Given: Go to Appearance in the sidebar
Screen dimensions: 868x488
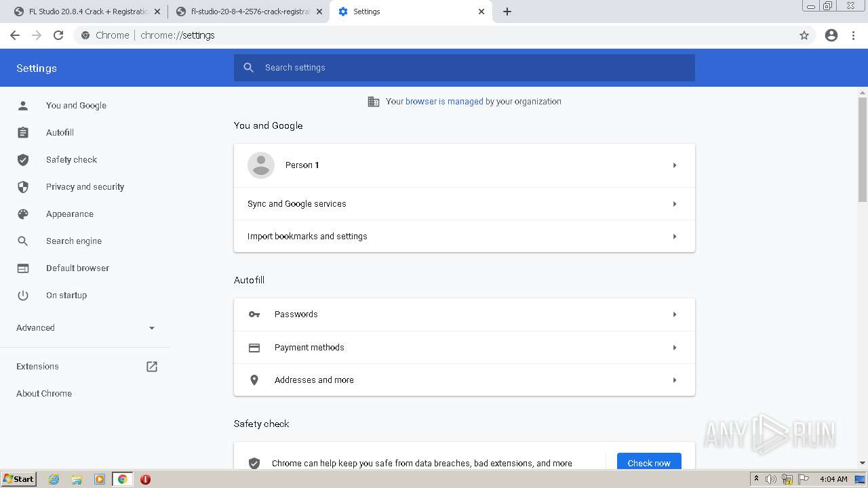Looking at the screenshot, I should [x=70, y=213].
